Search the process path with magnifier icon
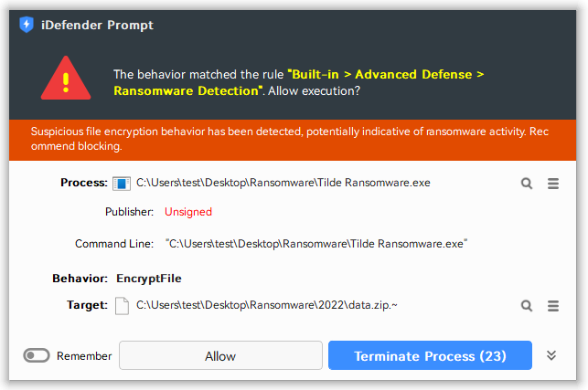The height and width of the screenshot is (390, 588). point(527,183)
